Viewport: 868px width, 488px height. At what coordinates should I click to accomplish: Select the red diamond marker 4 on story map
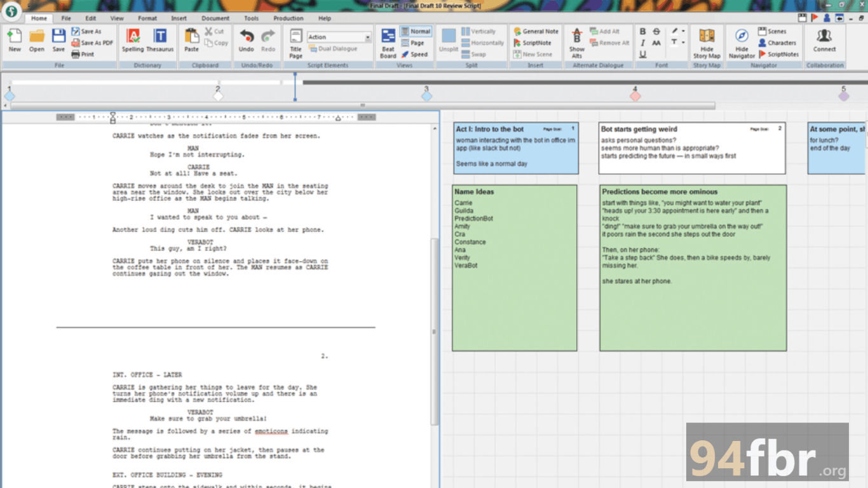coord(635,96)
